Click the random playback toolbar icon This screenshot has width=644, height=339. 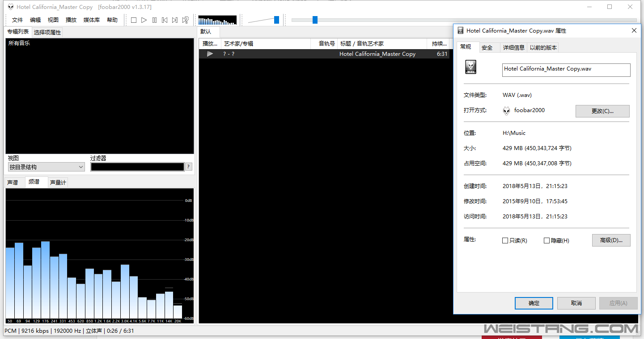(186, 20)
